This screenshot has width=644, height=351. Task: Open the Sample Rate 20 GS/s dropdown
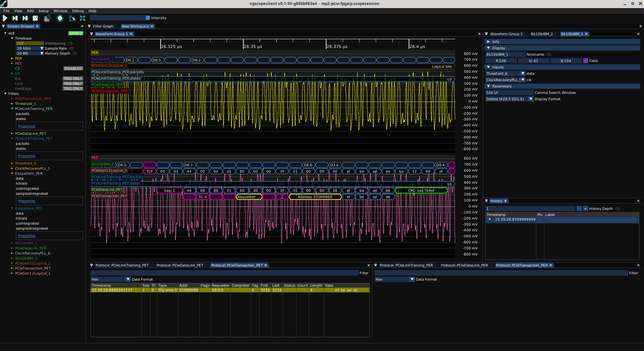point(42,48)
